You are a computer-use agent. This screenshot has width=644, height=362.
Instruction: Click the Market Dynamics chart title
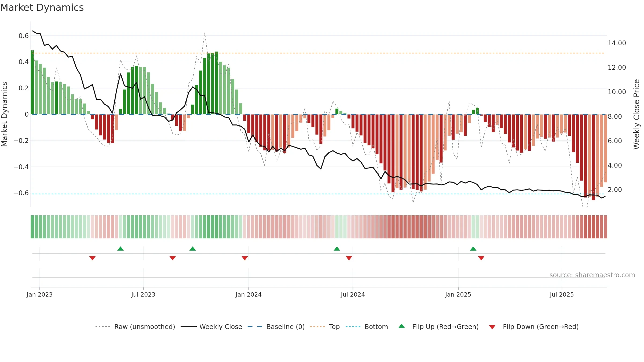42,8
